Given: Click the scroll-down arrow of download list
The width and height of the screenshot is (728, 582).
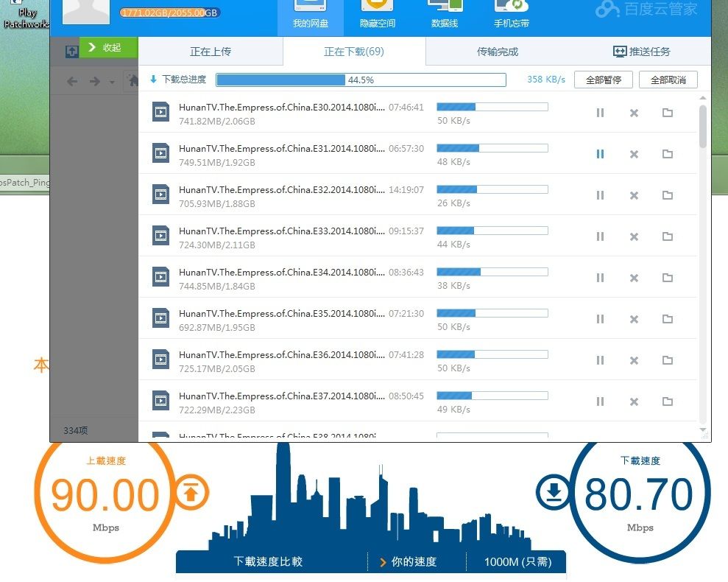Looking at the screenshot, I should 703,430.
